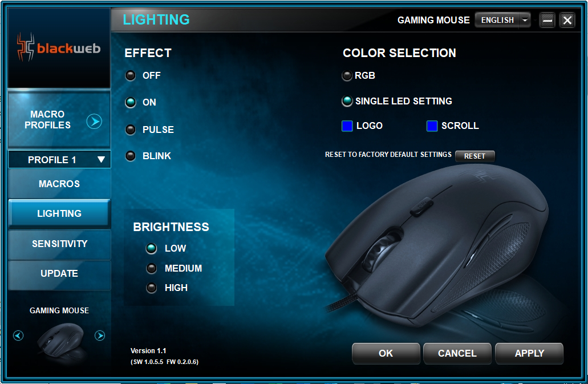Pick the LOGO blue color swatch

tap(347, 126)
